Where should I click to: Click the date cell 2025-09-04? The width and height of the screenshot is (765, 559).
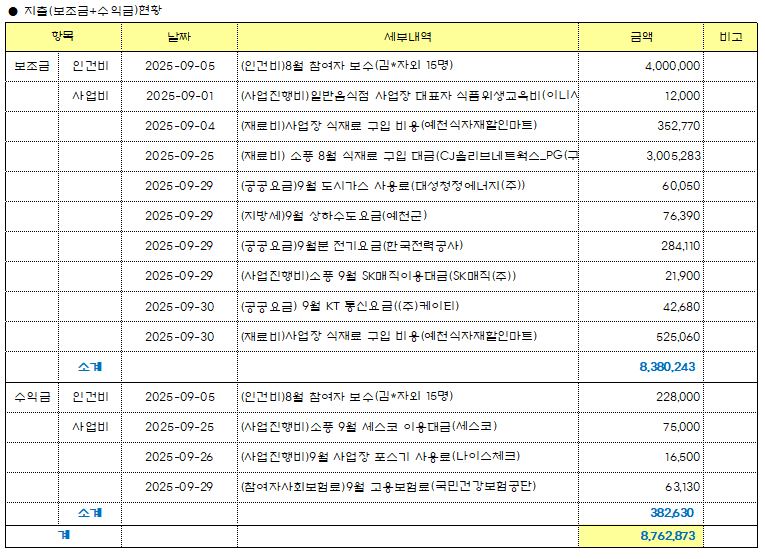point(179,126)
